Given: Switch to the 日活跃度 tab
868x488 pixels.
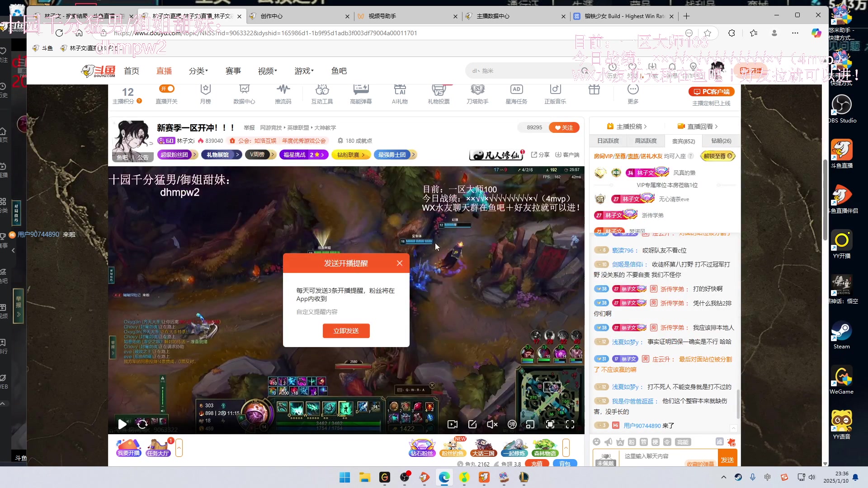Looking at the screenshot, I should point(608,141).
